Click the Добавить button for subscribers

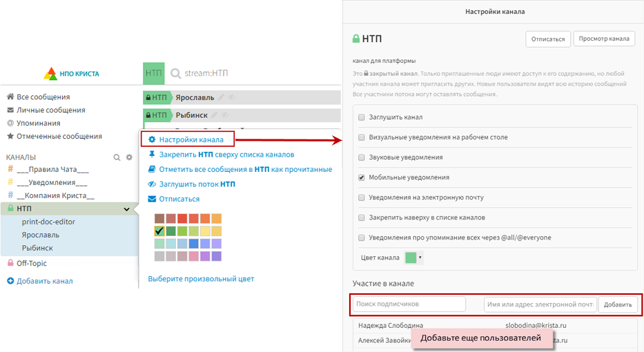pyautogui.click(x=618, y=304)
